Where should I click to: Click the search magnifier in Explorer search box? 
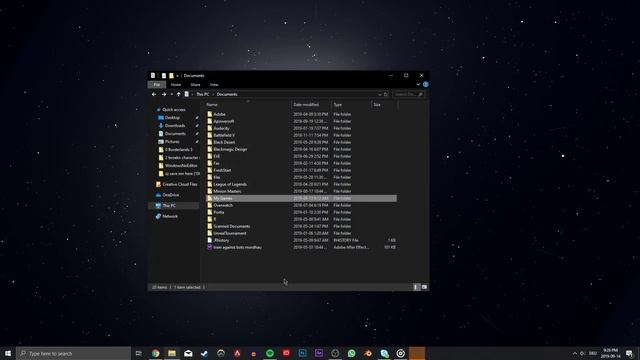pyautogui.click(x=420, y=94)
